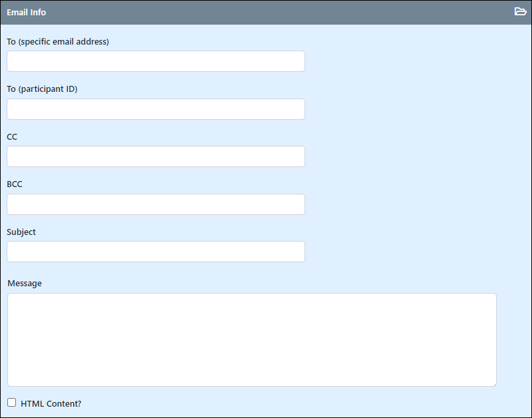Click the To participant ID input box
The image size is (532, 418).
coord(156,109)
